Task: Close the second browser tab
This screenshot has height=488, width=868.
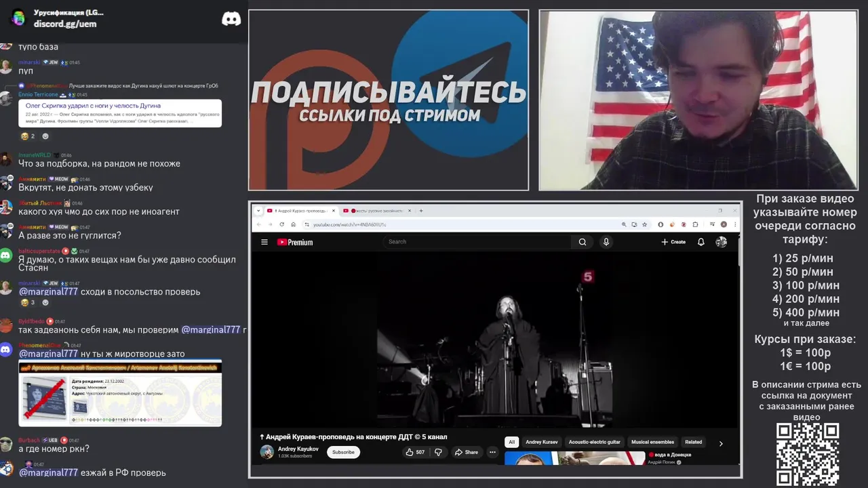Action: coord(409,211)
